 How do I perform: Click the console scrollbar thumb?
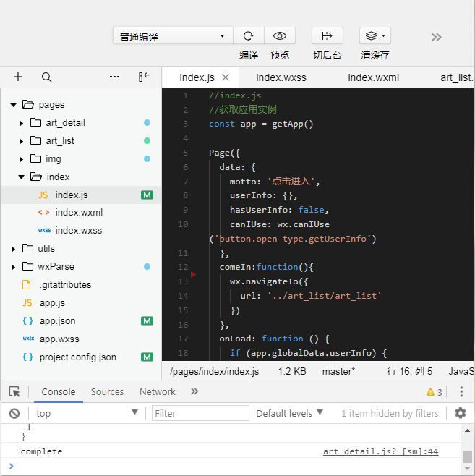pyautogui.click(x=467, y=456)
